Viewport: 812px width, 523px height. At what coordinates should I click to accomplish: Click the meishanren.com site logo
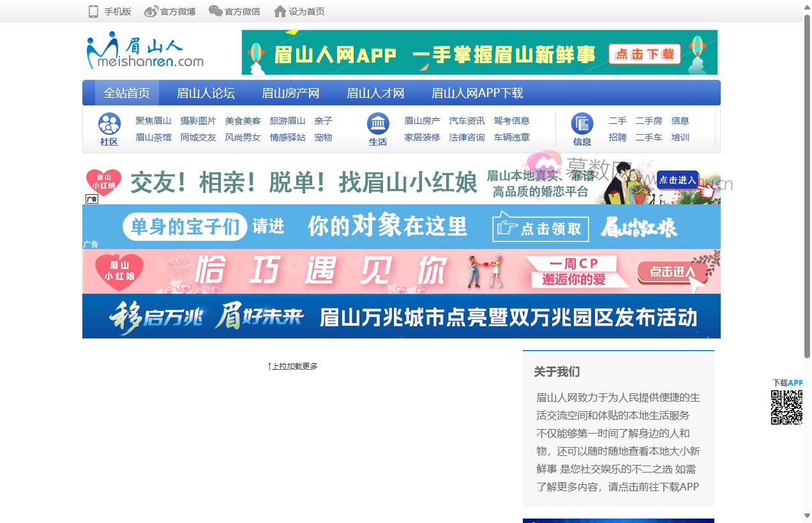(145, 50)
